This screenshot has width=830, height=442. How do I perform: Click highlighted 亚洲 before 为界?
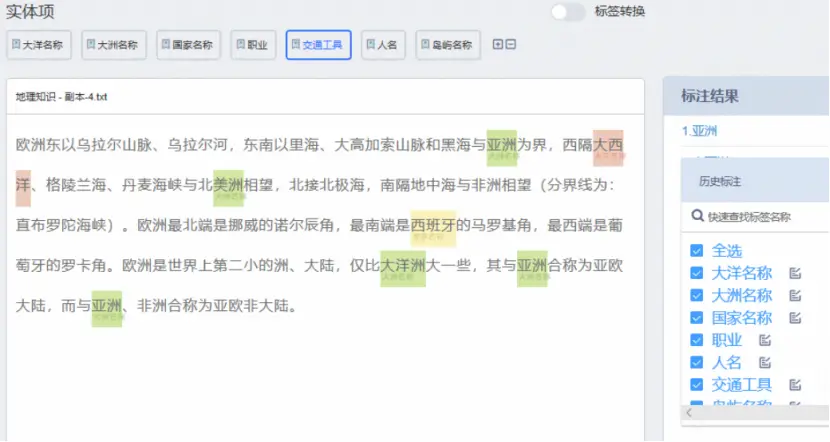(x=501, y=148)
